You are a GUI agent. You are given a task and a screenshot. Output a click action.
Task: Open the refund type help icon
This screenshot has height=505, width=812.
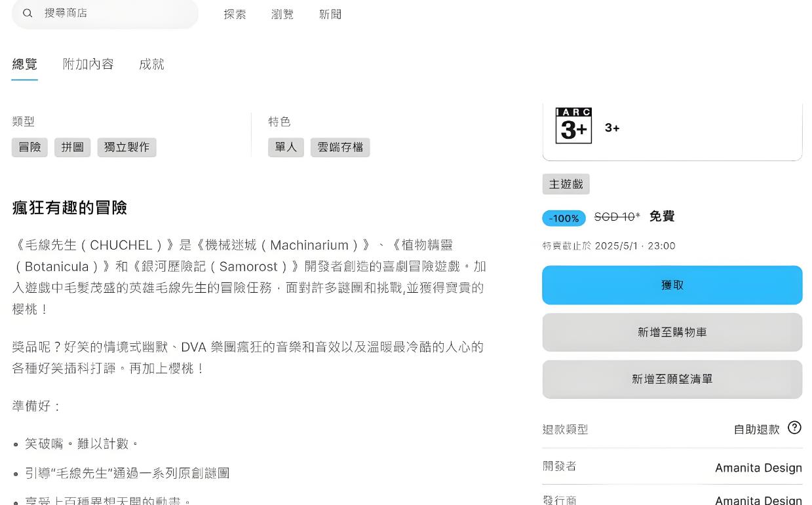tap(794, 428)
